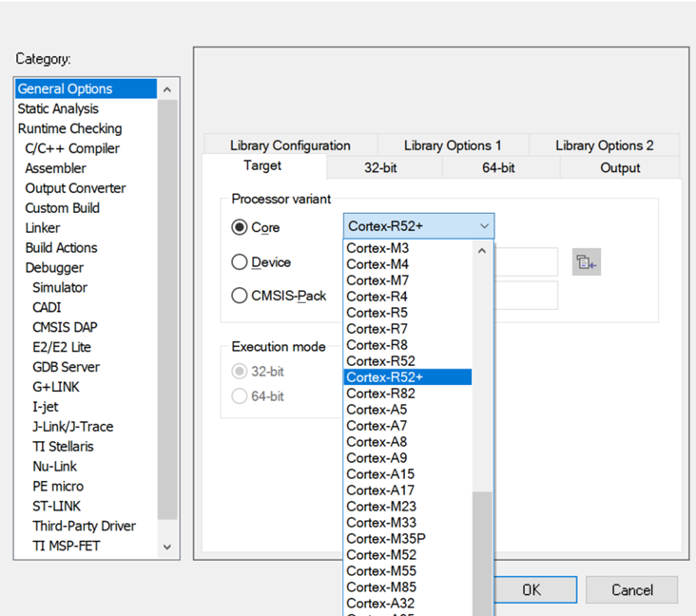The width and height of the screenshot is (696, 616).
Task: Choose Static Analysis in Category list
Action: coord(58,108)
